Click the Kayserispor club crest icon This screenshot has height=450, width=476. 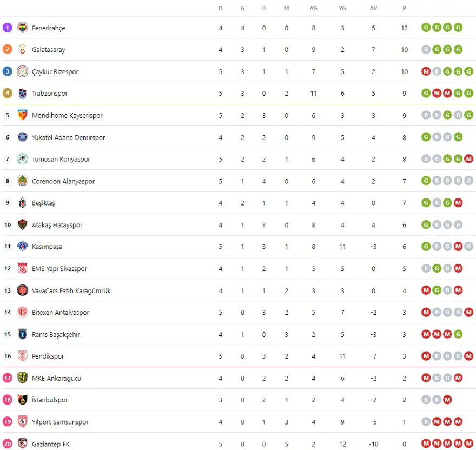pyautogui.click(x=22, y=115)
